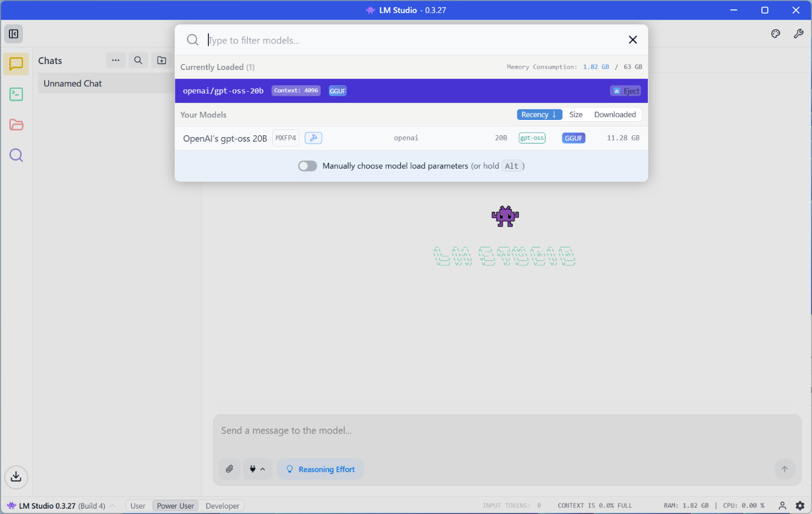Expand the integrations plug dropdown
Image resolution: width=812 pixels, height=514 pixels.
(x=257, y=469)
